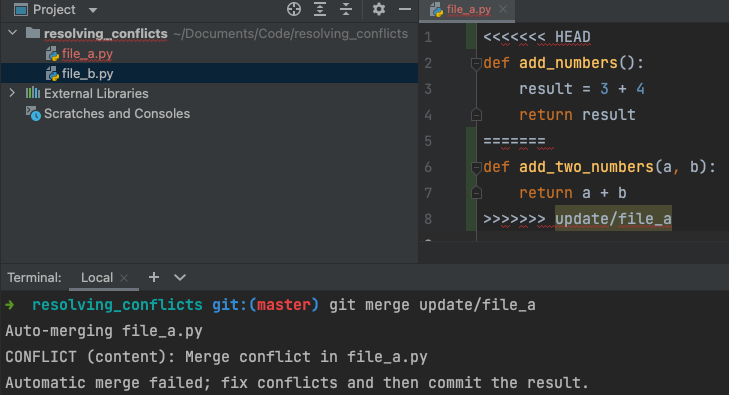Fold the add_two_numbers function at line 6

476,167
